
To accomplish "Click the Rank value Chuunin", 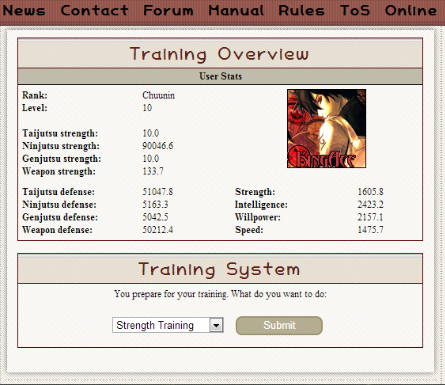I will tap(158, 95).
